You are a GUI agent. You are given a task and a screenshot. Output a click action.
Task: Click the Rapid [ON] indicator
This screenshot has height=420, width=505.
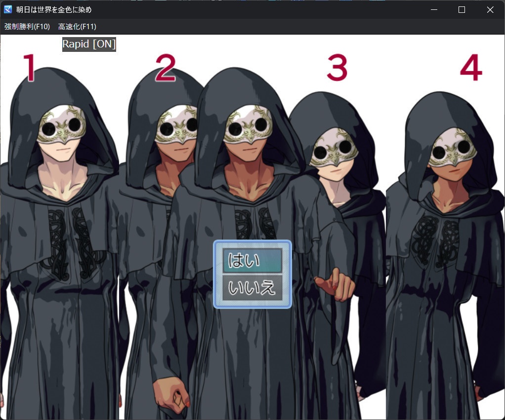coord(89,44)
